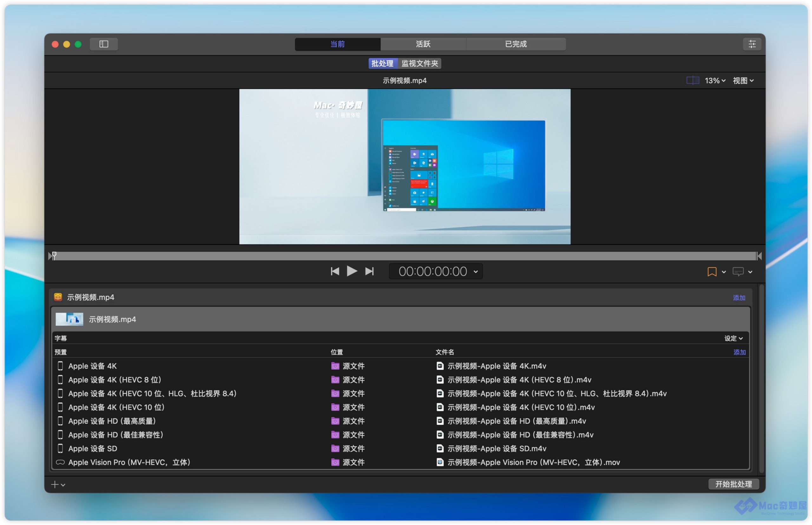This screenshot has height=525, width=812.
Task: Switch to the 已完成 tab
Action: pyautogui.click(x=516, y=44)
